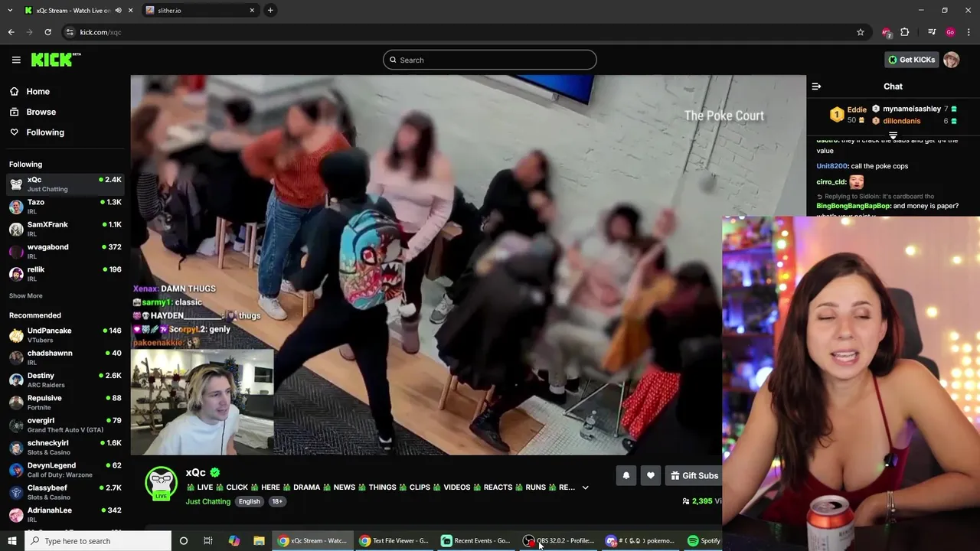Open SamXFrank channel in sidebar
980x551 pixels.
pos(65,229)
